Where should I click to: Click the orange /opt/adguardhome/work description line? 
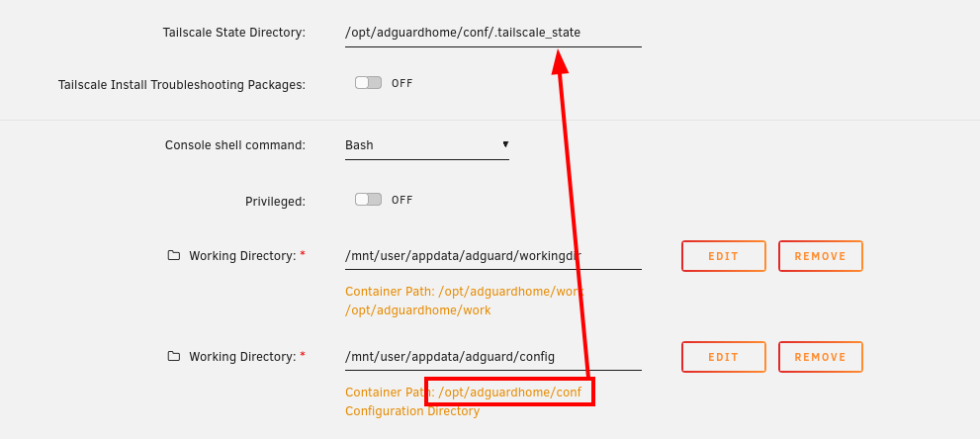[x=418, y=310]
